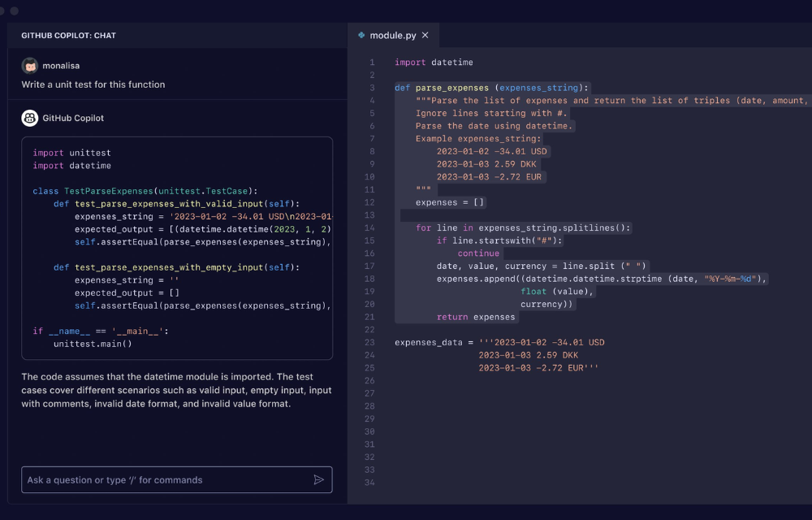Click 'unittest.main()' in the chat code block

(93, 344)
